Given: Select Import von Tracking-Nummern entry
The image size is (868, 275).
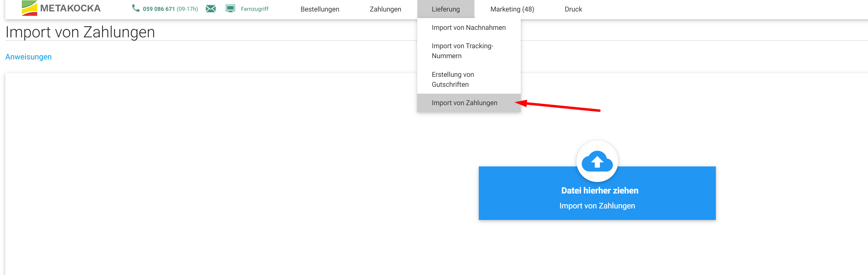Looking at the screenshot, I should [x=469, y=51].
